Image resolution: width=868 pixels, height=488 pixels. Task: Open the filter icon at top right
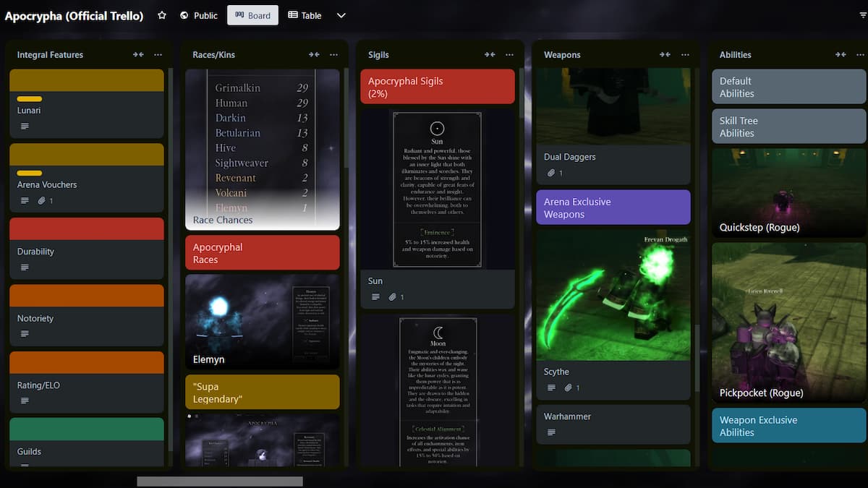tap(861, 14)
